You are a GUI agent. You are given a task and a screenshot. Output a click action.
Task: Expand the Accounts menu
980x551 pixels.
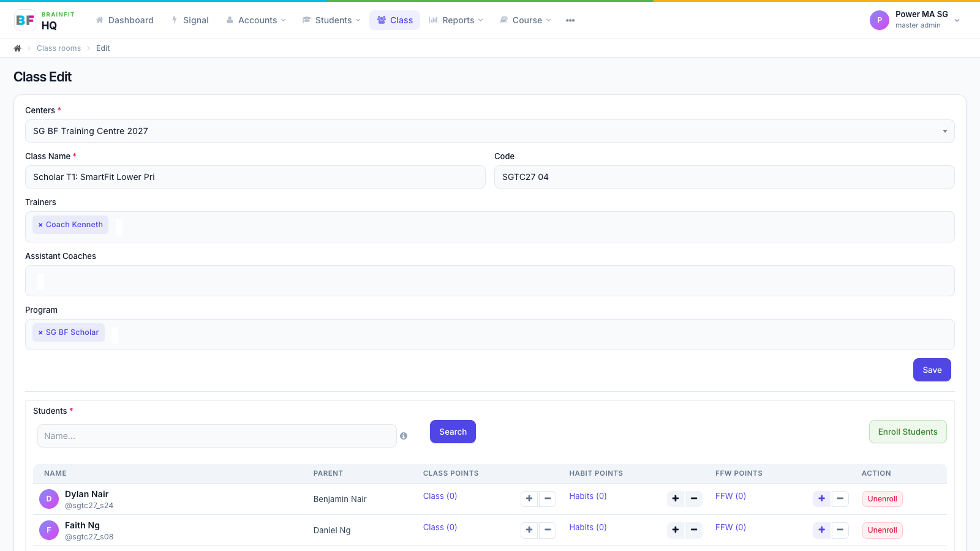coord(256,20)
